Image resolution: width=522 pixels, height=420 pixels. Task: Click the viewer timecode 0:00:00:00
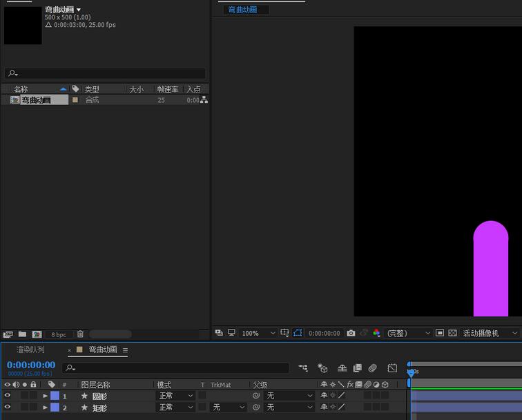(325, 333)
